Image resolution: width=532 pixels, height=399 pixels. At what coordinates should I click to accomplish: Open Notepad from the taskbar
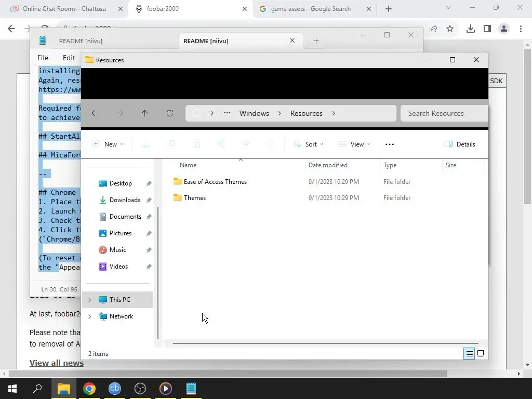(191, 389)
